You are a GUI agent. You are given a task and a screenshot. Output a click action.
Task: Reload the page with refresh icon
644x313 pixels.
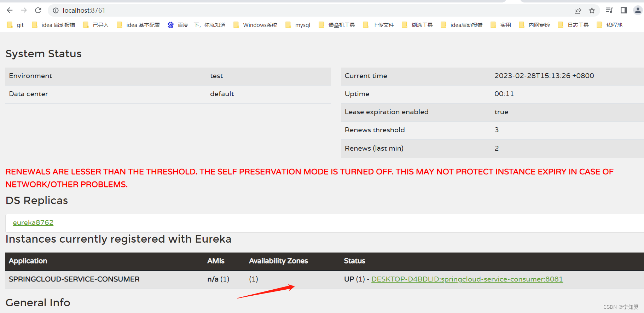tap(38, 10)
